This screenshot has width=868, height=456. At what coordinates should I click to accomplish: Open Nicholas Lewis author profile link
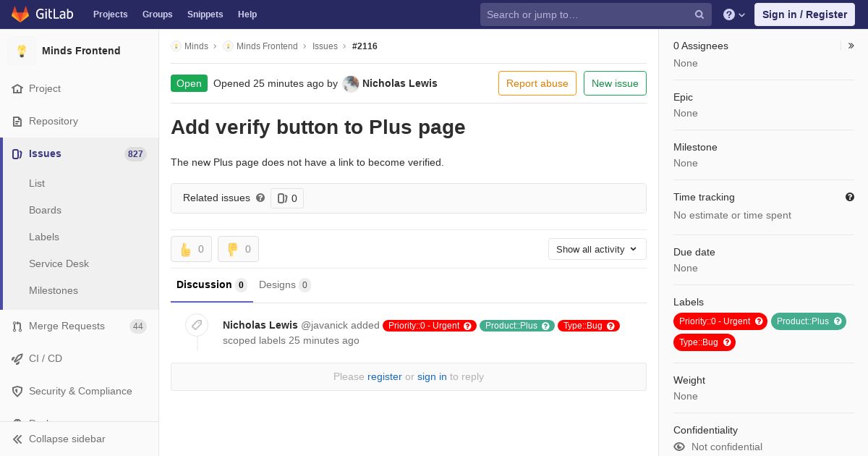(400, 83)
